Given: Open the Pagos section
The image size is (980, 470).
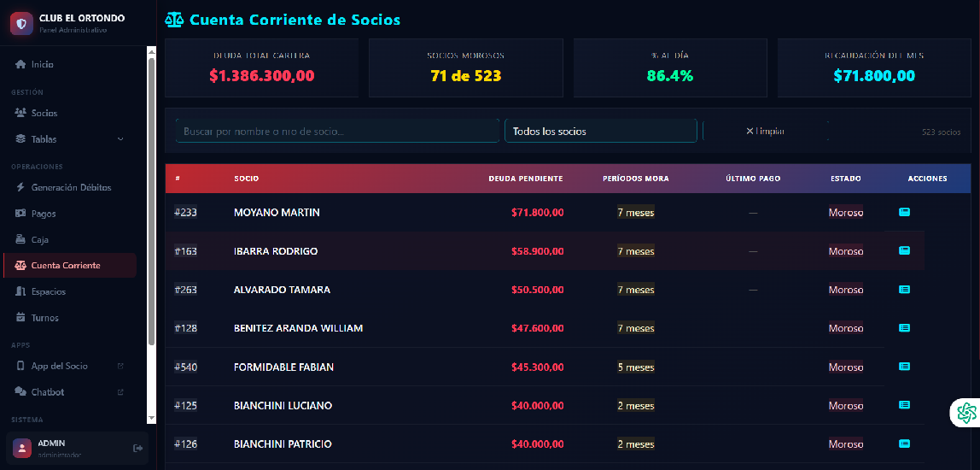Looking at the screenshot, I should 69,214.
